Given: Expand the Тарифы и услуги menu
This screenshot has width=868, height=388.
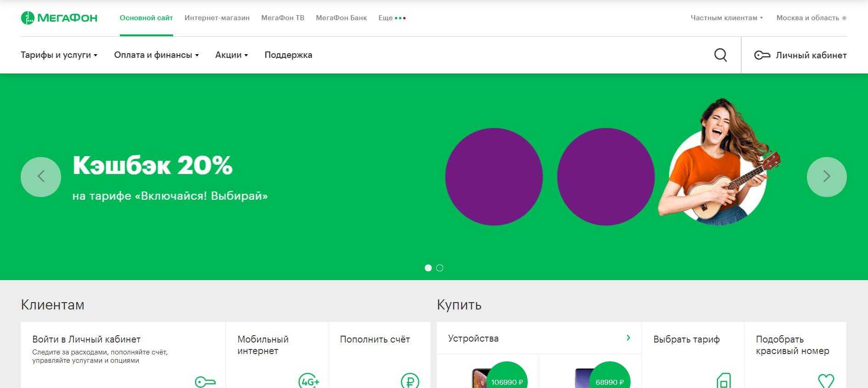Looking at the screenshot, I should point(59,55).
